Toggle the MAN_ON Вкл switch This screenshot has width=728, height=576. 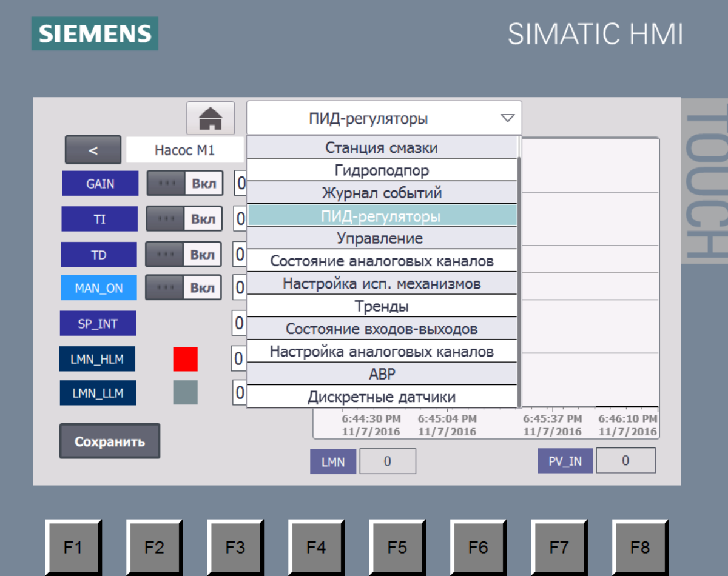tap(184, 287)
